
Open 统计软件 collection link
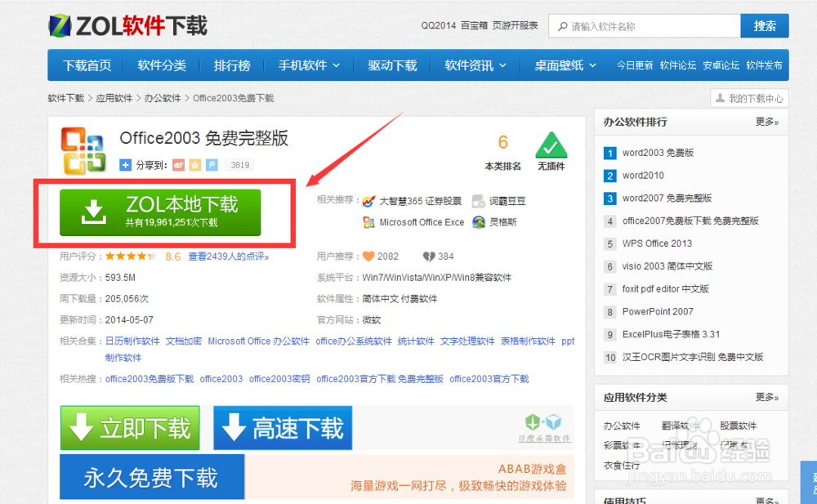tap(416, 341)
